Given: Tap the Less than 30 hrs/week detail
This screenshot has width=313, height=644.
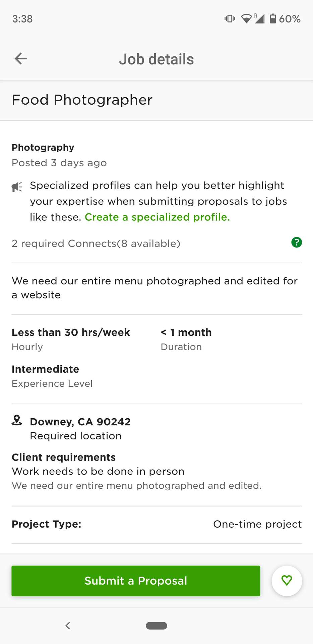Looking at the screenshot, I should pyautogui.click(x=71, y=332).
